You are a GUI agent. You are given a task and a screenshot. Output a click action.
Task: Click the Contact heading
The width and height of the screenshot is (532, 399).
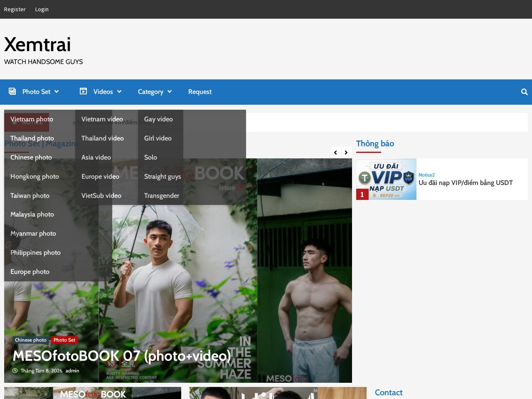tap(389, 393)
